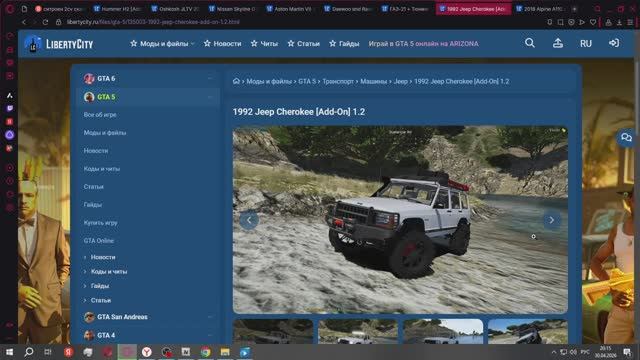
Task: Click the padlock icon in address bar
Action: pyautogui.click(x=58, y=22)
